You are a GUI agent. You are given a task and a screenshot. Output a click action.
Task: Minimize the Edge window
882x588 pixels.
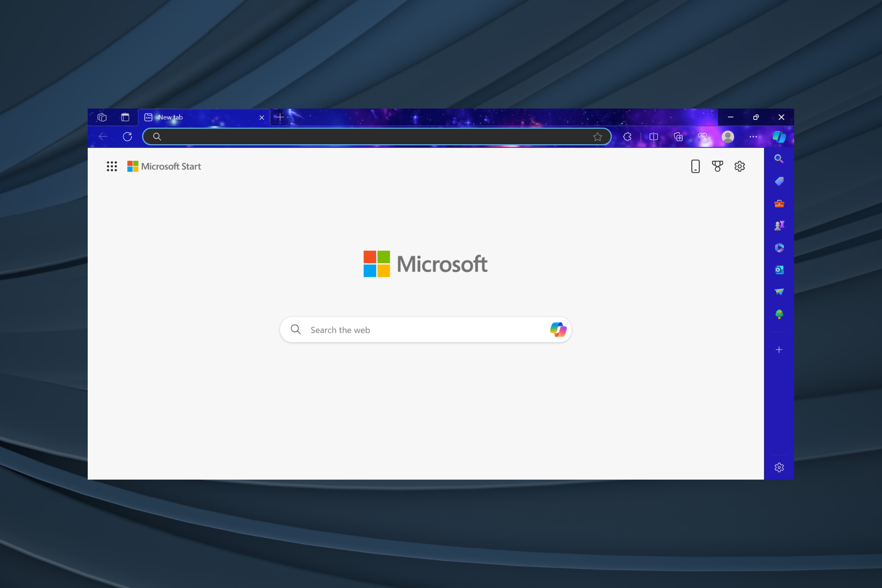coord(730,117)
